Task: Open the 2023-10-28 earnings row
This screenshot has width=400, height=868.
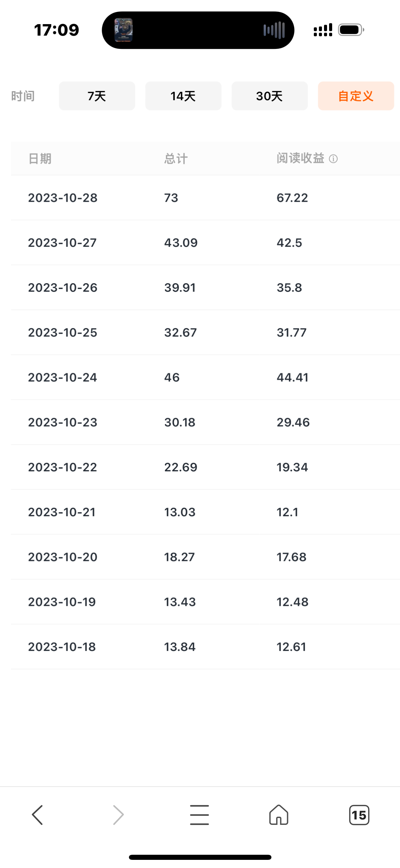Action: (205, 198)
